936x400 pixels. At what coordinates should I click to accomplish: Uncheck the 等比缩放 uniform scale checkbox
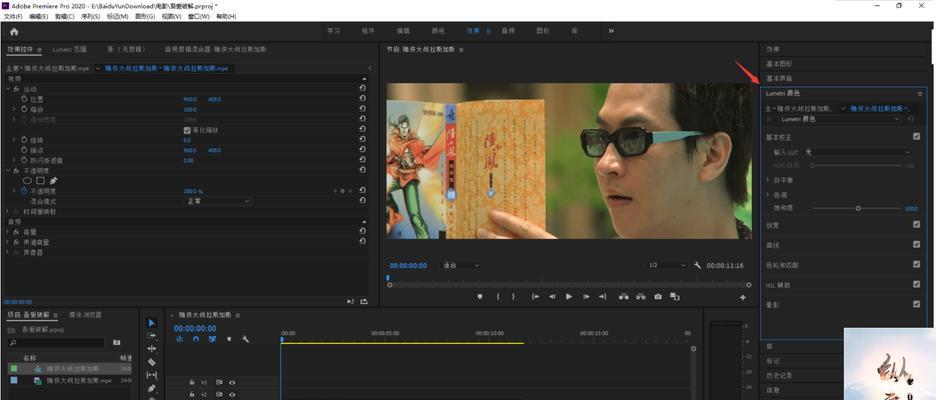[187, 130]
